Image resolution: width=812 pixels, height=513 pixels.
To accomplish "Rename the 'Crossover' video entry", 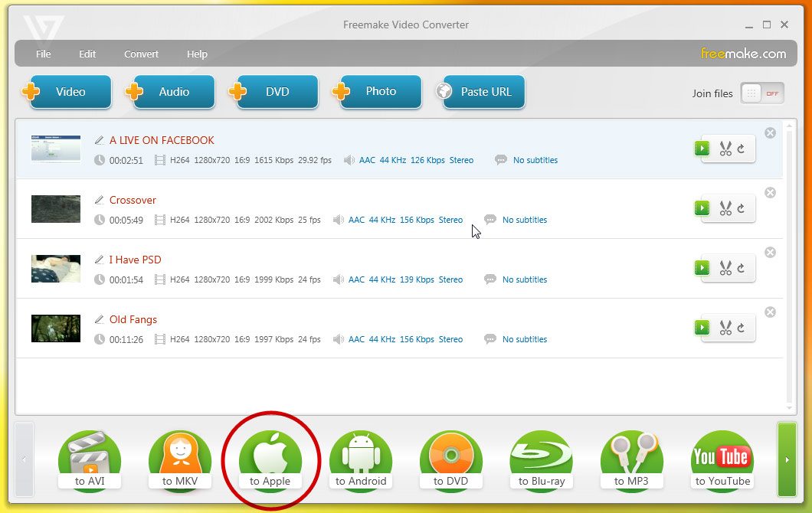I will coord(99,200).
